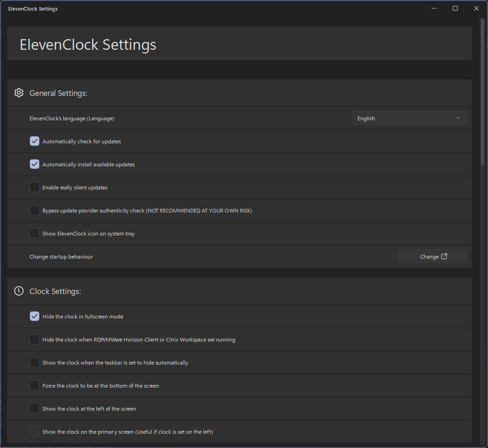This screenshot has height=448, width=488.
Task: Check Hide the clock when RDP is running
Action: pyautogui.click(x=35, y=340)
